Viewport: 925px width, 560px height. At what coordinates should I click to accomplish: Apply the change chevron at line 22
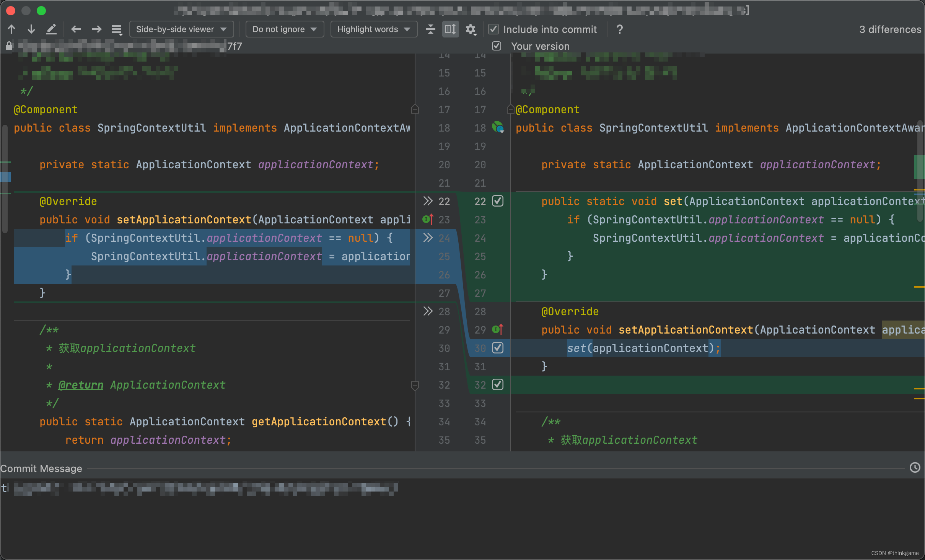tap(427, 202)
